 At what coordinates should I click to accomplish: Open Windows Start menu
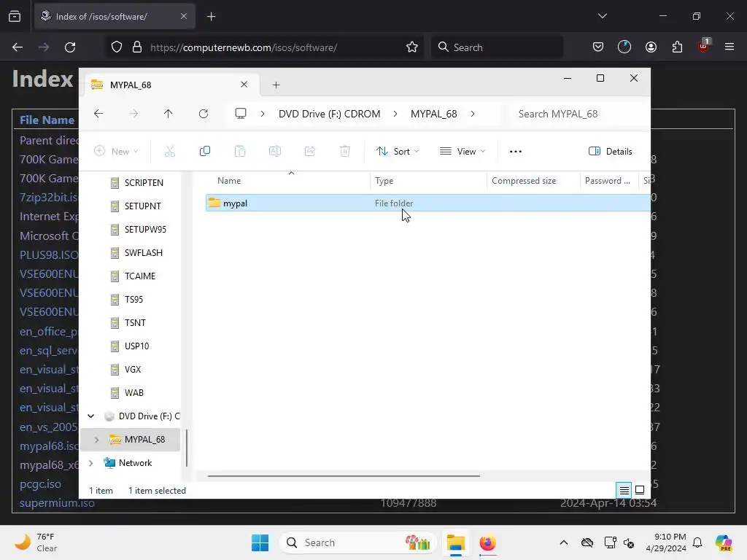pos(260,542)
